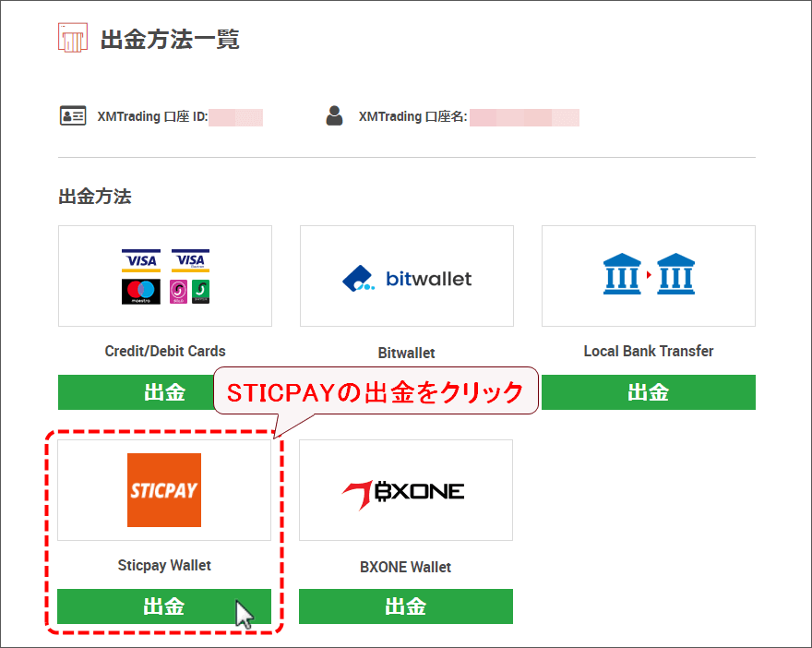Screen dimensions: 812x648
Task: Click the XMTrading 口座 ID label
Action: [153, 116]
